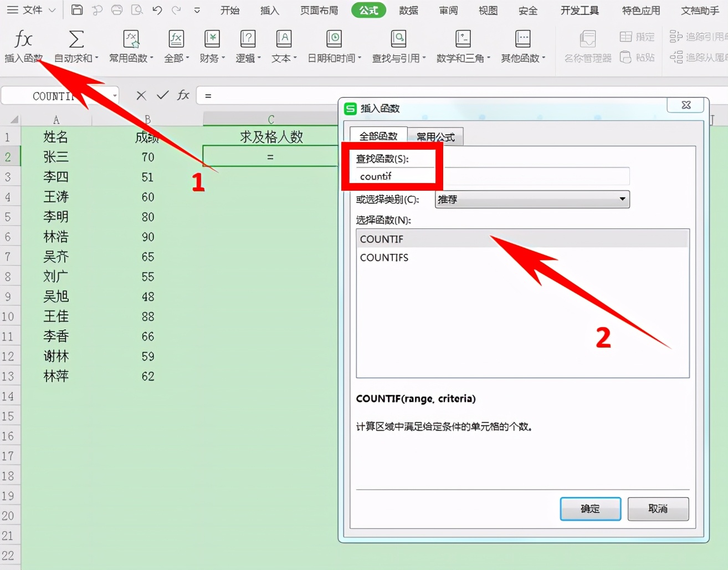Switch to the Security (安全) tab

tap(528, 10)
